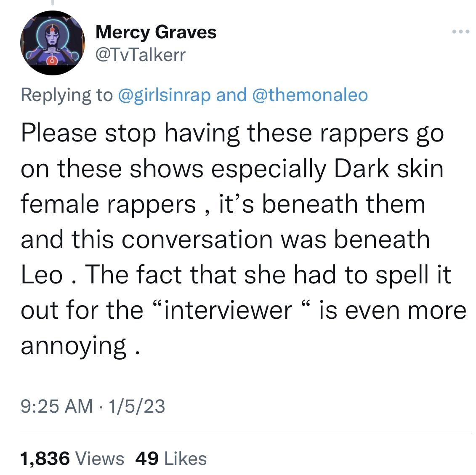This screenshot has width=476, height=475.
Task: Open the Mercy Graves display name link
Action: point(156,32)
